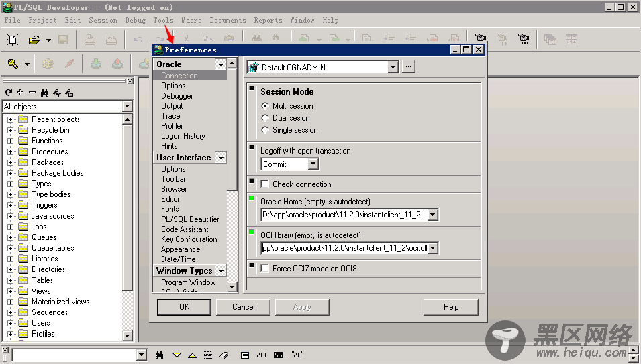Open the Macro menu

(x=191, y=20)
